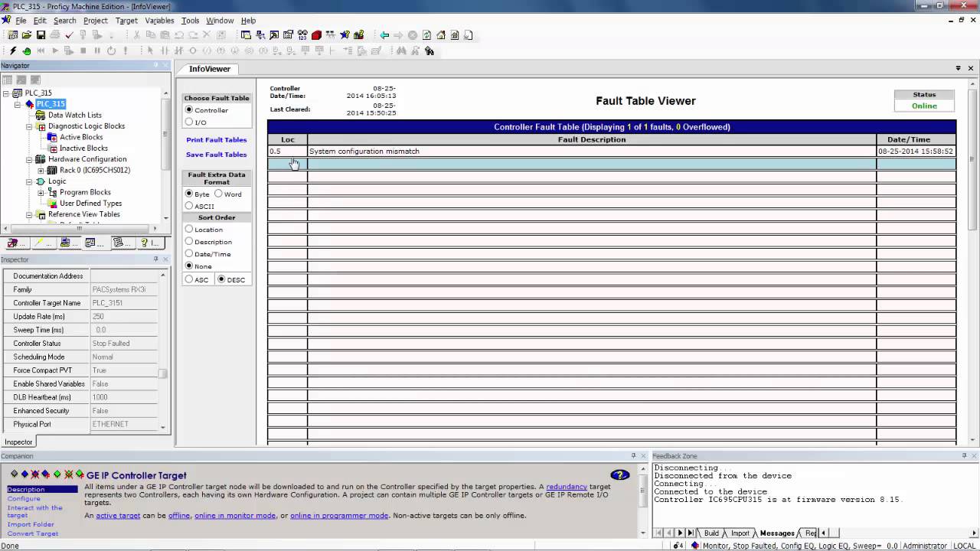The image size is (980, 551).
Task: Expand Rack 0 (IC695CHS012)
Action: coord(41,170)
